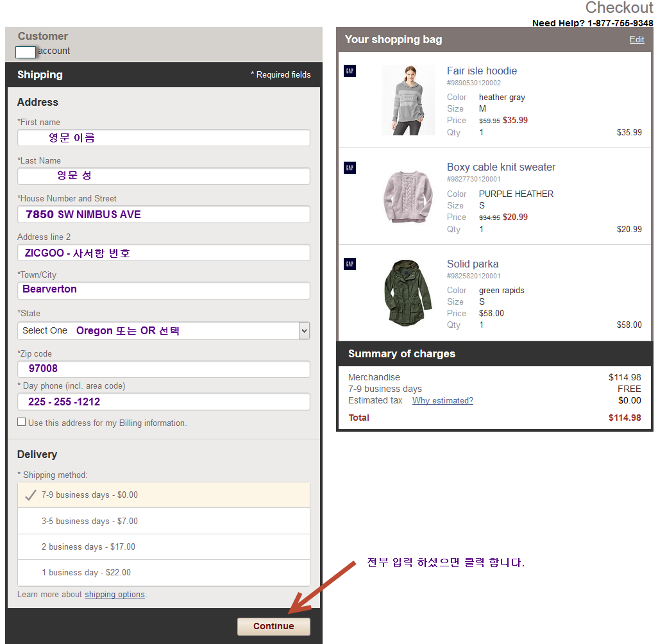Click Edit link in shopping bag header
The height and width of the screenshot is (644, 658).
[637, 40]
